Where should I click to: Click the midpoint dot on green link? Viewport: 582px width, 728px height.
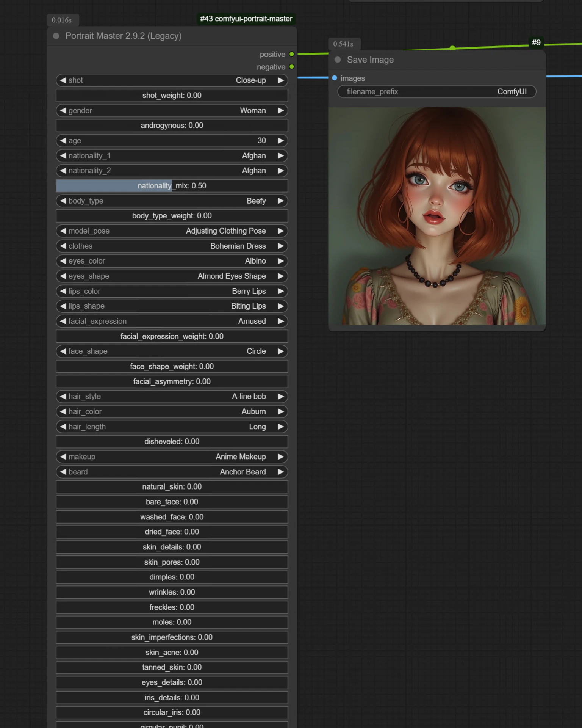[452, 48]
